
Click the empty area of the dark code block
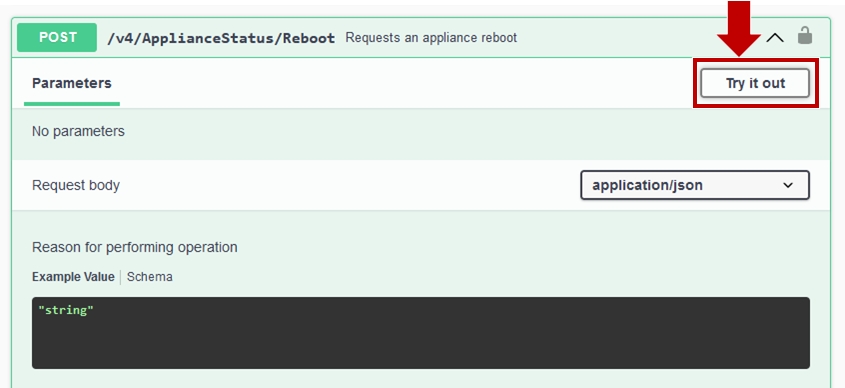pos(420,342)
